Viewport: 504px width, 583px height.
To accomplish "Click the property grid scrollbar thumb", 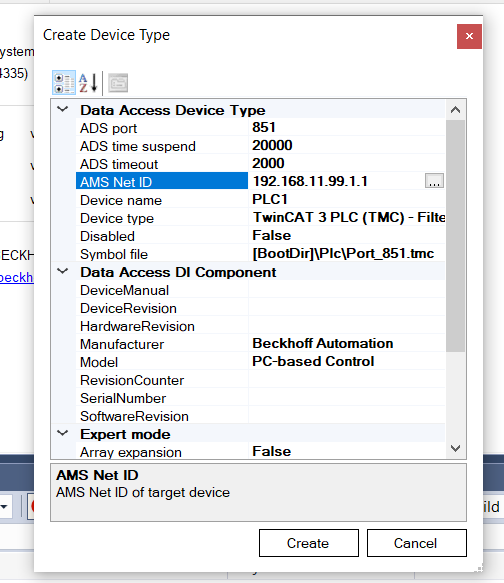I will click(455, 235).
